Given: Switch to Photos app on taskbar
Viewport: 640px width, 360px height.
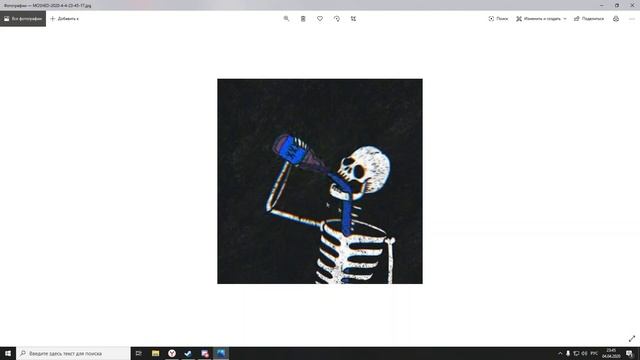Looking at the screenshot, I should [x=221, y=353].
